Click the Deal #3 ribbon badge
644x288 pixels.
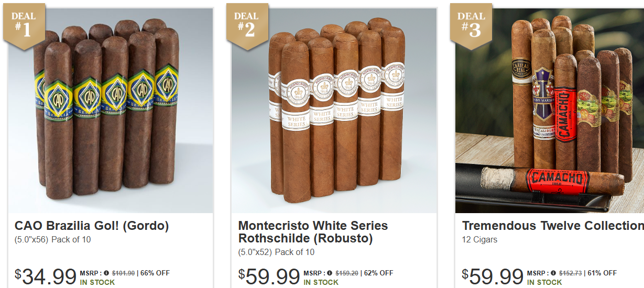point(471,26)
